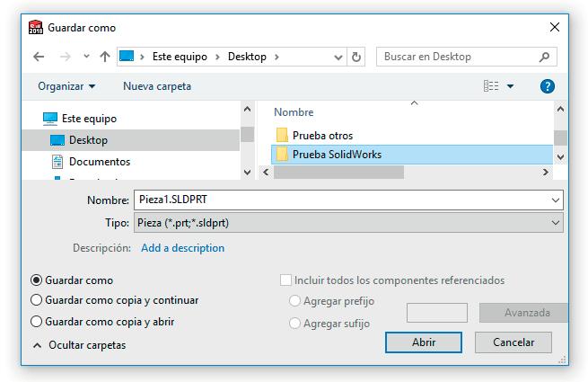Screen dimensions: 588x382
Task: Click the computer icon in address bar
Action: coord(127,57)
